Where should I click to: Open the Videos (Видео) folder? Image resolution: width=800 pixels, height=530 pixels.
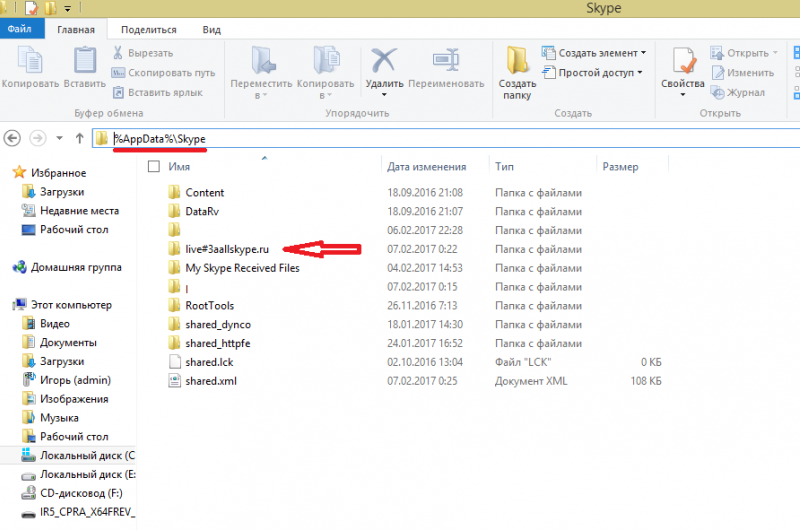pos(55,324)
